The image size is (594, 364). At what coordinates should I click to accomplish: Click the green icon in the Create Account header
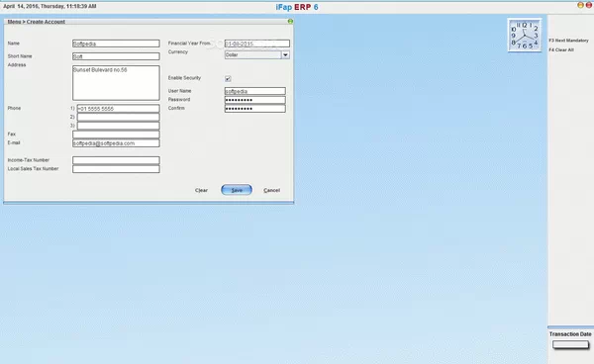coord(290,21)
